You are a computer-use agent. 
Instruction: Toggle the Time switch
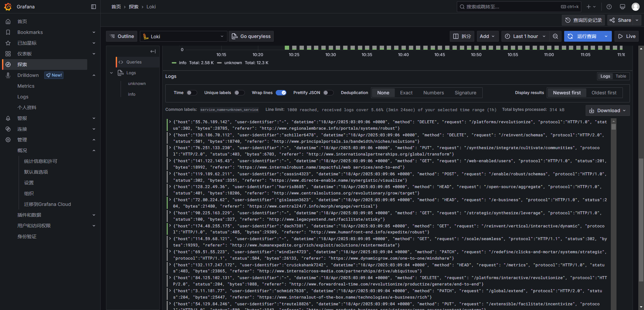[x=192, y=93]
